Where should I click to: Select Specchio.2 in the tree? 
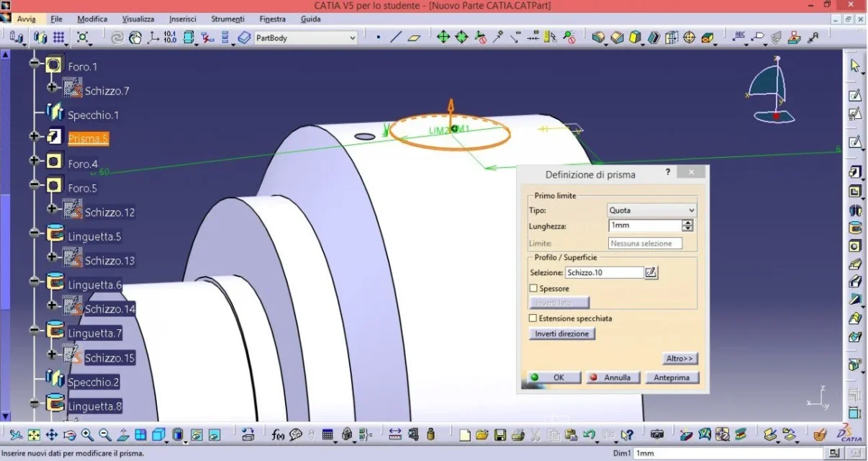(x=94, y=382)
